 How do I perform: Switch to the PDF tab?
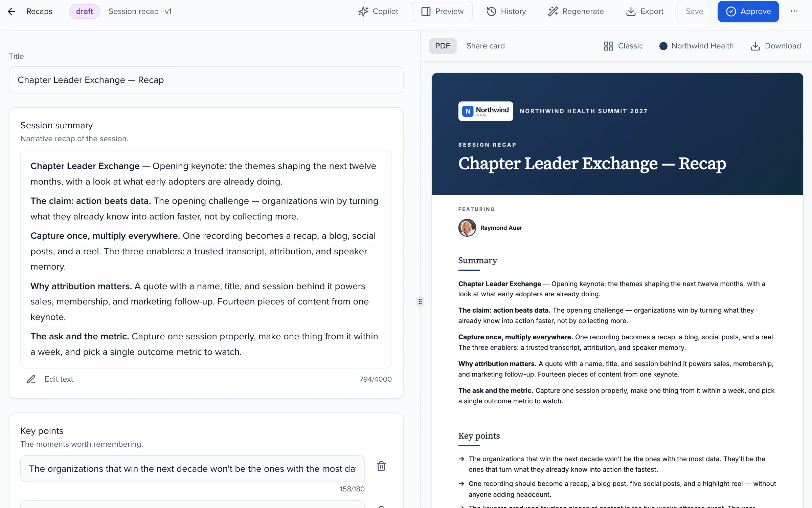point(443,46)
